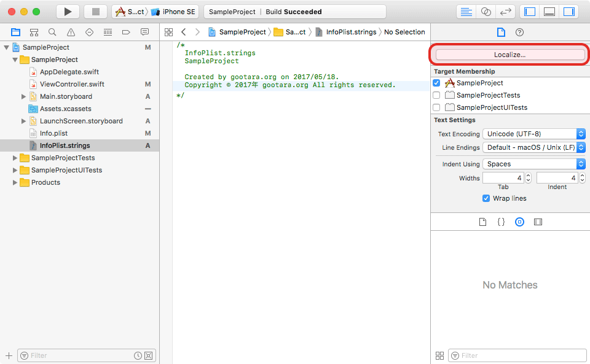Expand Main.storyboard disclosure triangle

24,96
